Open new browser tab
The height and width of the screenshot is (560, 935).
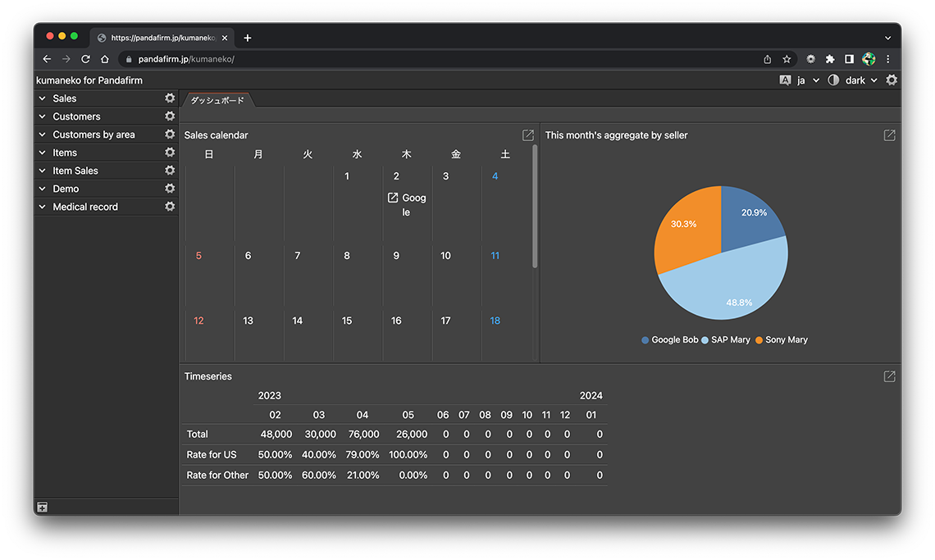click(x=248, y=38)
